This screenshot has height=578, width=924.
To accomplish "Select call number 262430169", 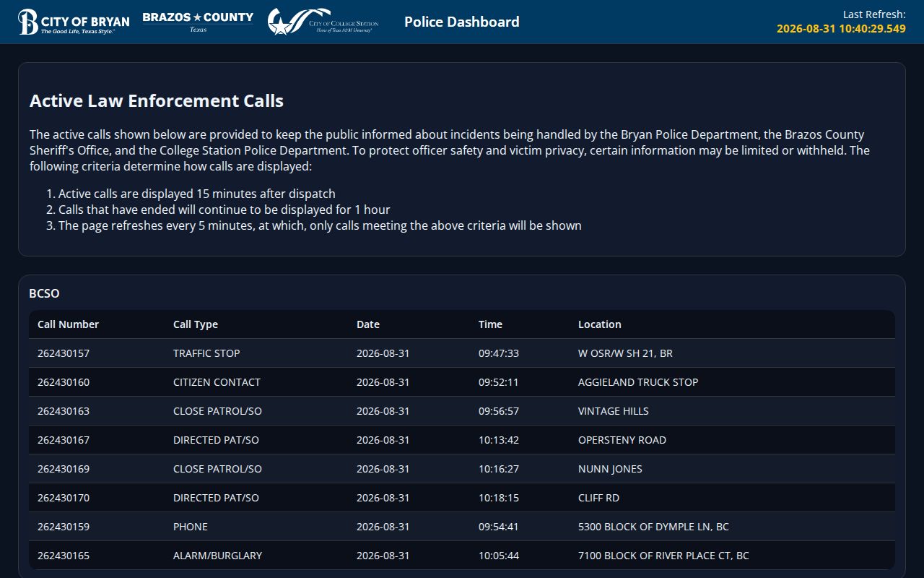I will tap(64, 469).
